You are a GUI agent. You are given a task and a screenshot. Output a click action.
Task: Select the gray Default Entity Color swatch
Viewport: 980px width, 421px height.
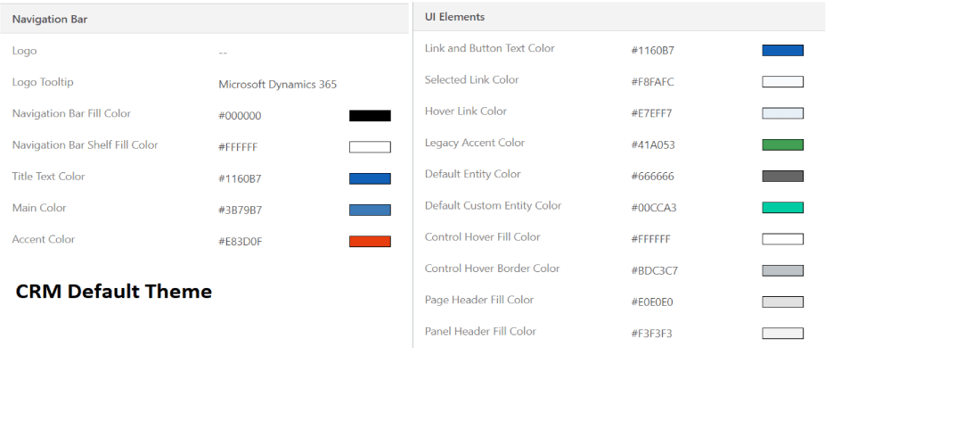pyautogui.click(x=782, y=176)
